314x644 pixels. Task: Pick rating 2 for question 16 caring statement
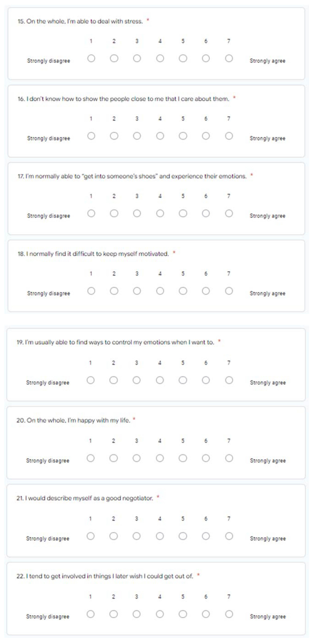[x=114, y=136]
